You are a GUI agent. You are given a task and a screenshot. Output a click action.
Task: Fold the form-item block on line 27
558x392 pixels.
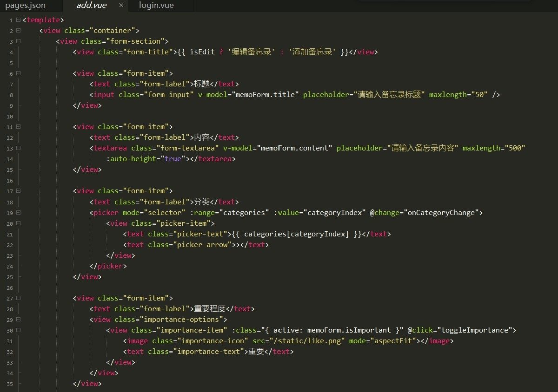pos(18,298)
